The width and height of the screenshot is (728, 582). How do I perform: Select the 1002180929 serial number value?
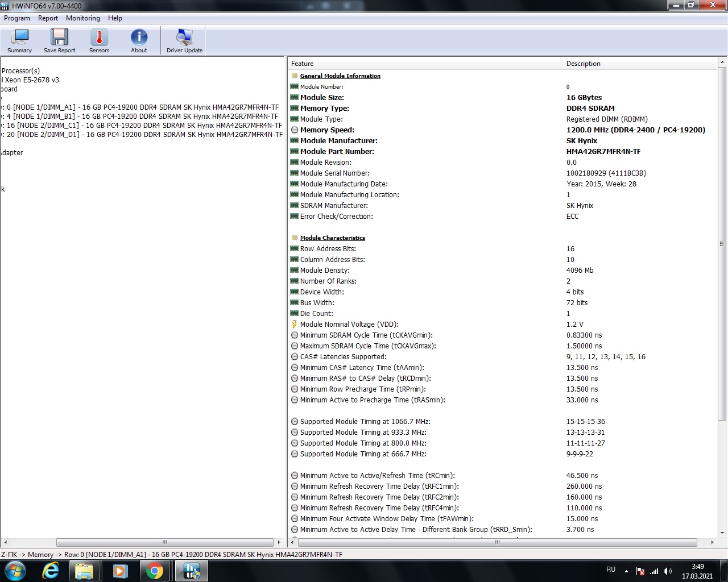[606, 173]
